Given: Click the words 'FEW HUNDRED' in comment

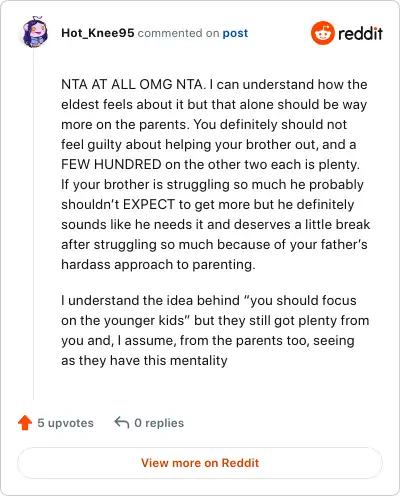Looking at the screenshot, I should tap(111, 164).
